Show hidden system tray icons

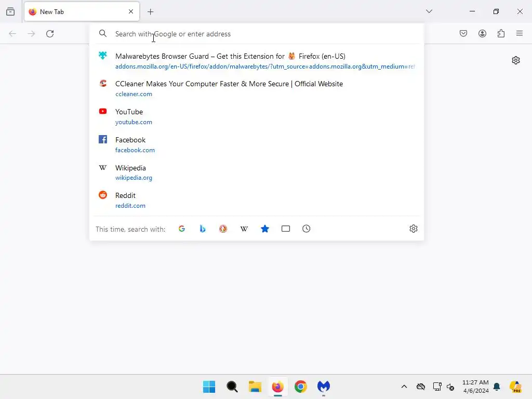point(404,387)
